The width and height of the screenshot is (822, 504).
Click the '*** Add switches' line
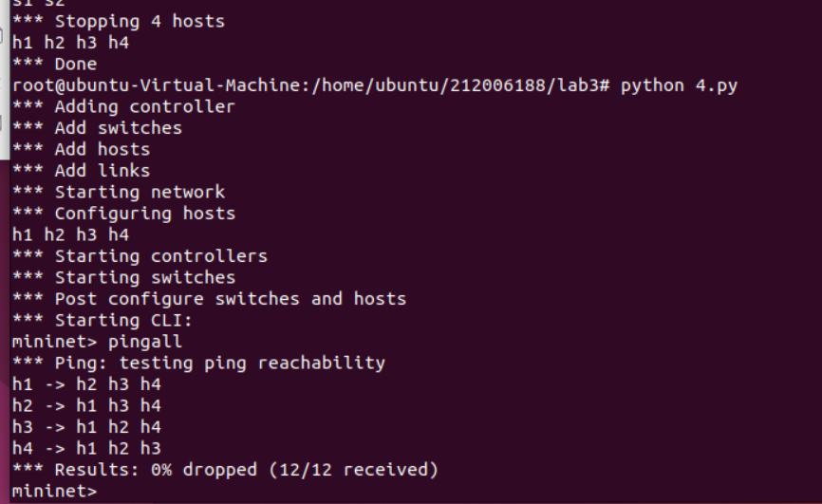click(x=97, y=127)
